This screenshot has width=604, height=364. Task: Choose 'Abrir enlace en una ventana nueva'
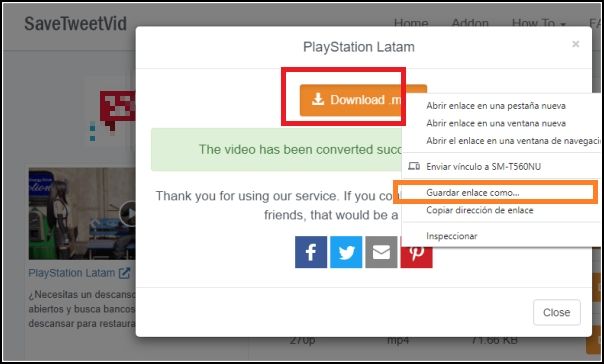(x=496, y=123)
